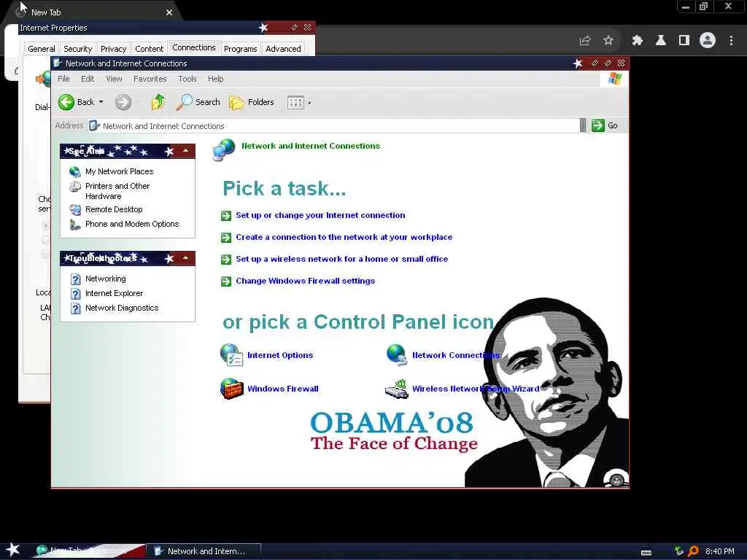Open the File menu
747x560 pixels.
[63, 79]
